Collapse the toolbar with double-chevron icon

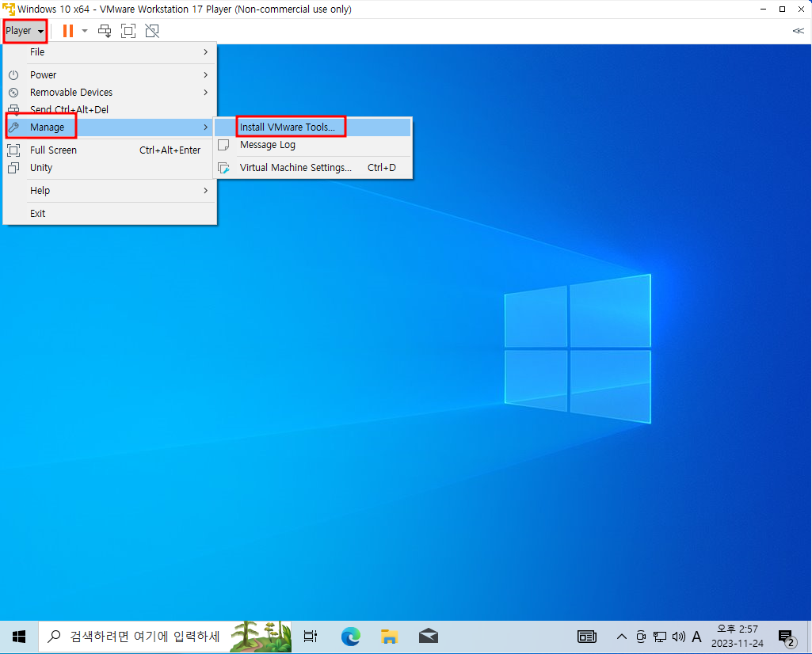tap(798, 31)
